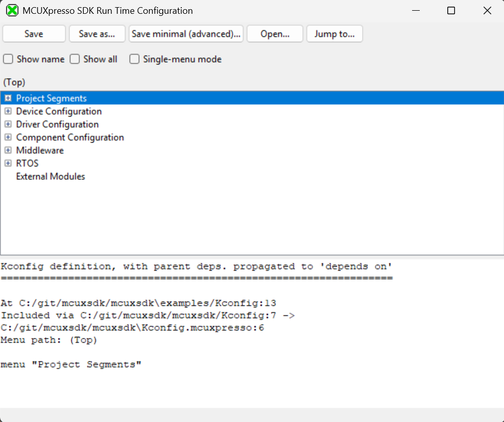This screenshot has height=422, width=504.
Task: Expand the Driver Configuration node
Action: click(8, 124)
